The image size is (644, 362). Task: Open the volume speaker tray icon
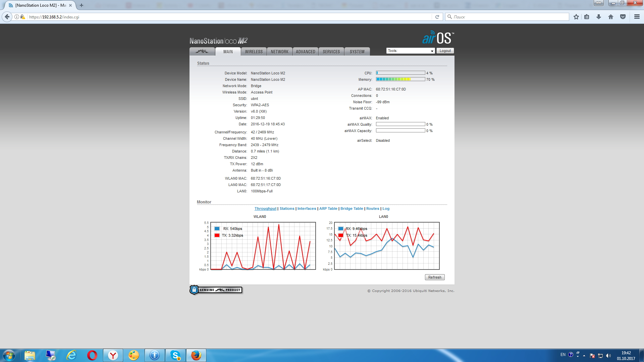point(608,356)
